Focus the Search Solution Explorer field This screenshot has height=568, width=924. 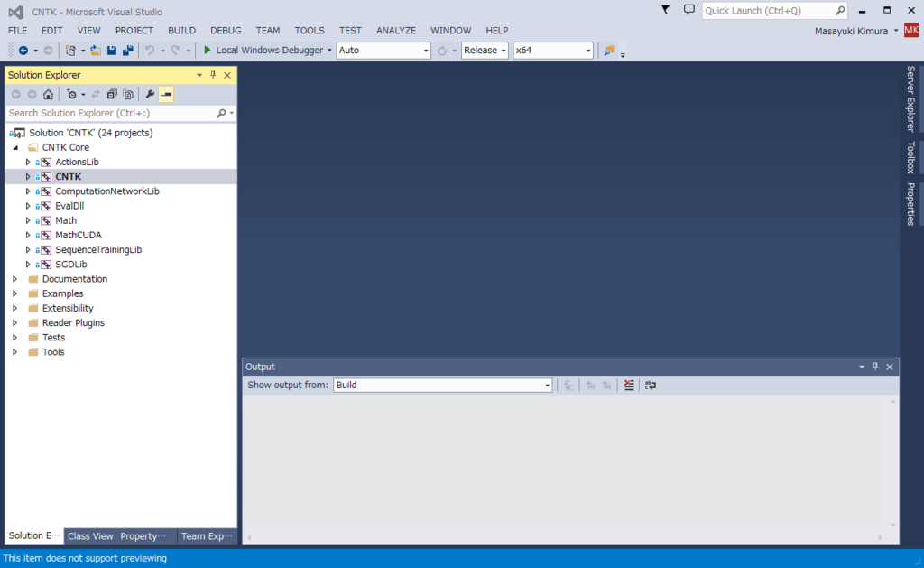[111, 113]
